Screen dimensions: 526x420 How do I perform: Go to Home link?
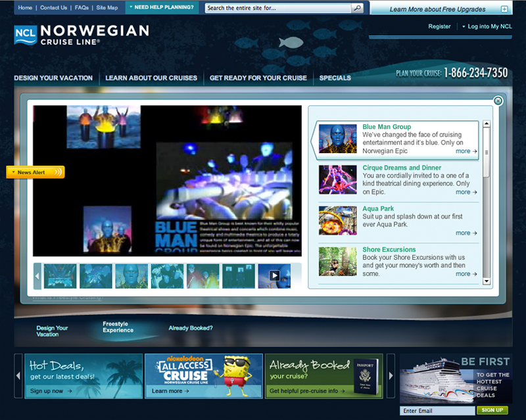point(25,7)
